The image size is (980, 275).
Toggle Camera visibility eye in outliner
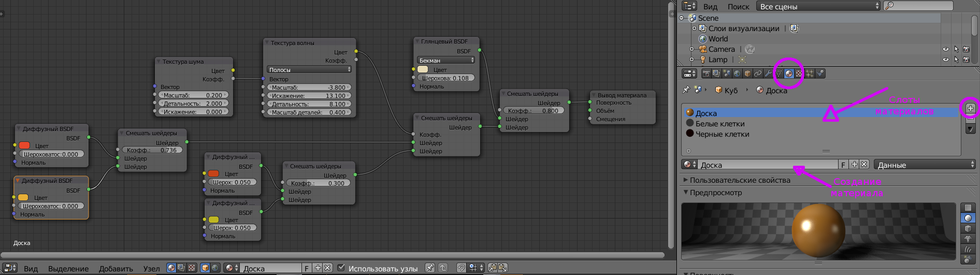[945, 49]
